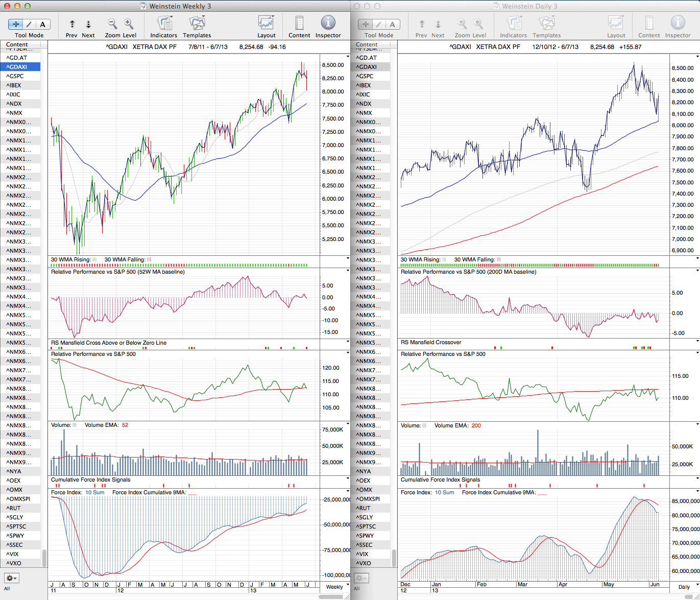Viewport: 700px width, 600px height.
Task: Click the All label under Weekly symbol list
Action: [7, 589]
